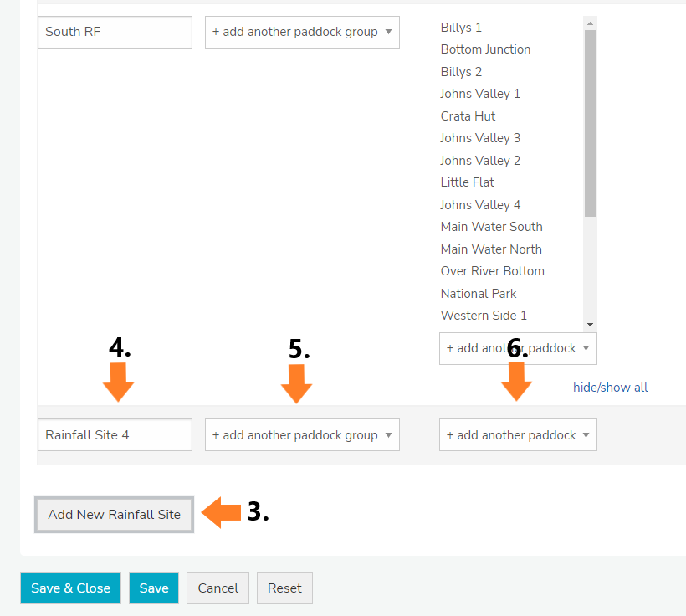686x616 pixels.
Task: Open add another paddock dropdown under South RF list
Action: [x=518, y=348]
